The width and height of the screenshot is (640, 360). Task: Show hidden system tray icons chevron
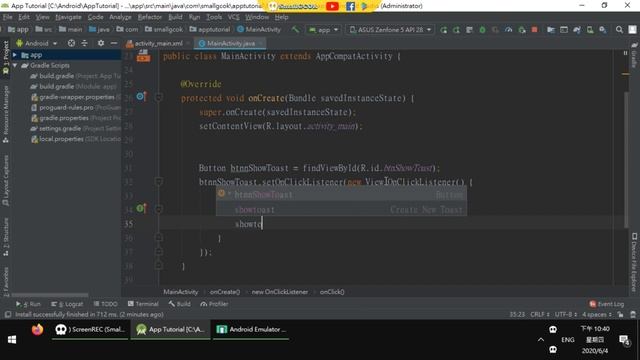tap(540, 340)
